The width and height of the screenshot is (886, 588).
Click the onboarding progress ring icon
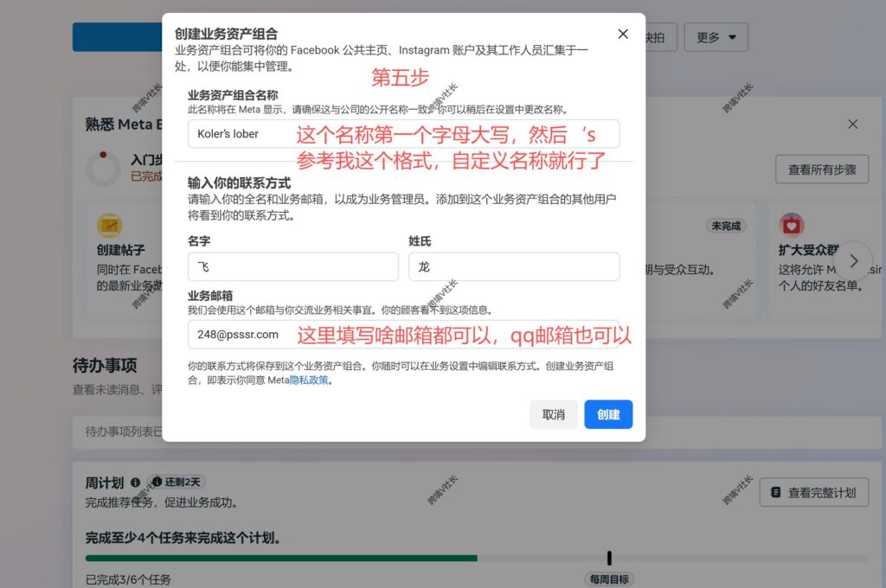pyautogui.click(x=103, y=168)
